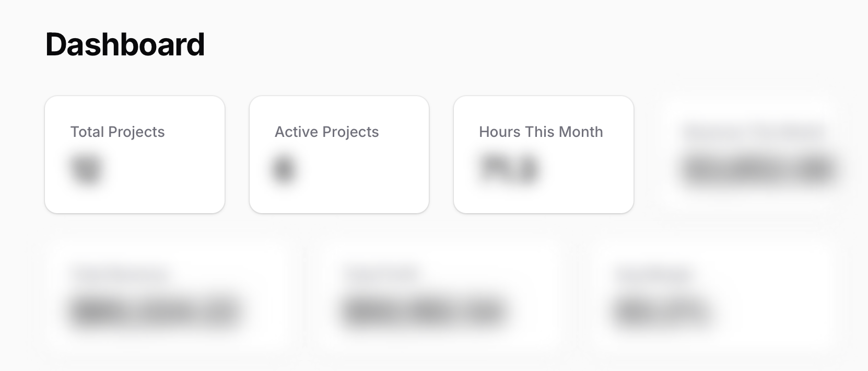
Task: Click the blurred label in the fourth top card
Action: pyautogui.click(x=754, y=133)
